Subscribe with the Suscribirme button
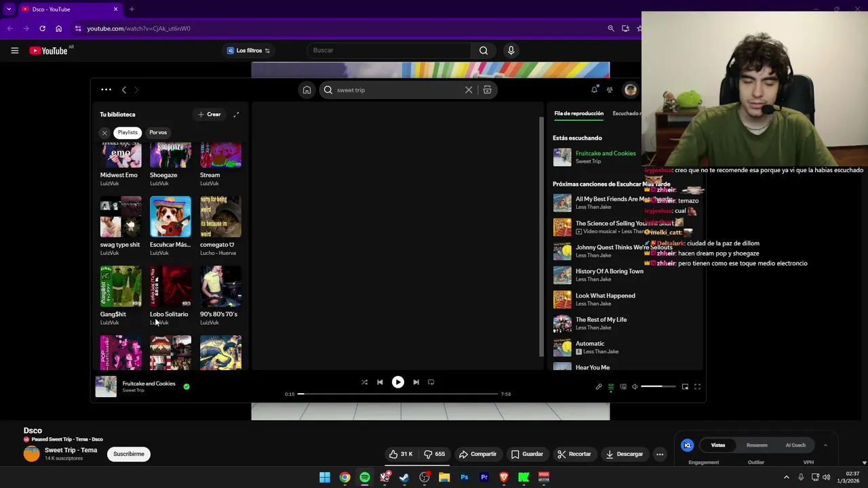 point(129,454)
